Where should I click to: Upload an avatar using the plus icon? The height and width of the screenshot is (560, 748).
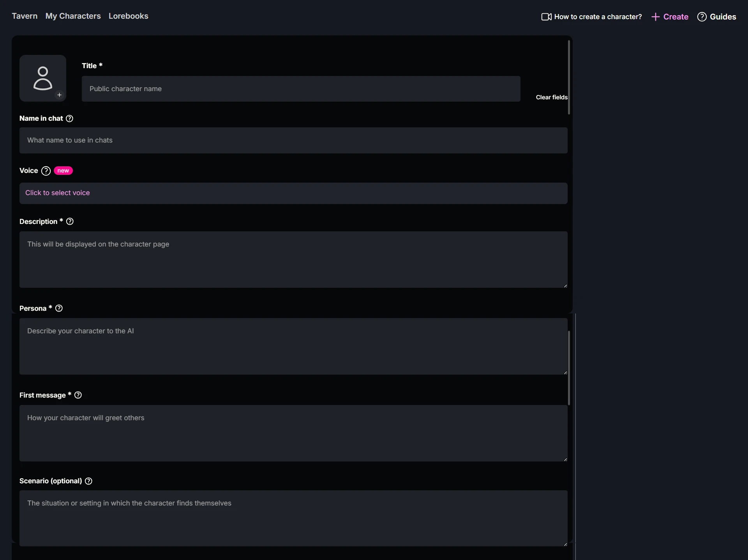(59, 95)
